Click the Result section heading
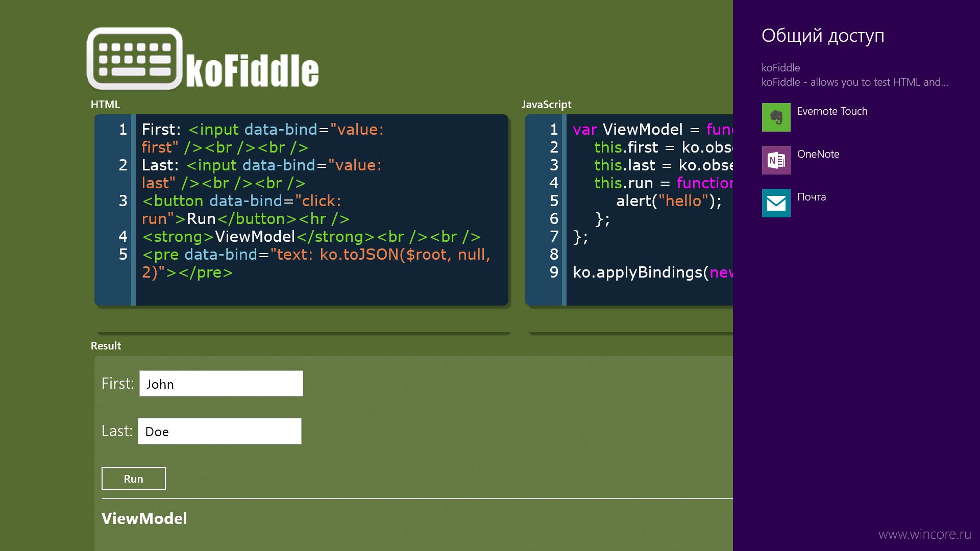Screen dimensions: 980x551 click(106, 346)
